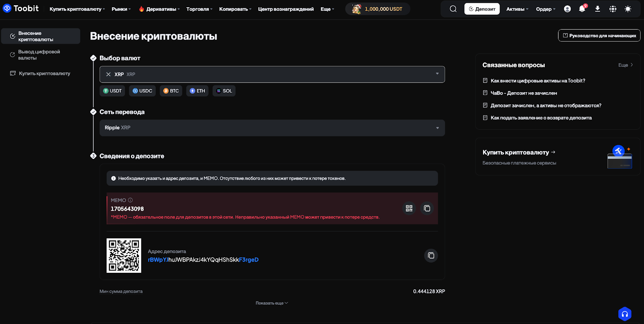The image size is (644, 324).
Task: Copy the deposit address
Action: click(x=431, y=256)
